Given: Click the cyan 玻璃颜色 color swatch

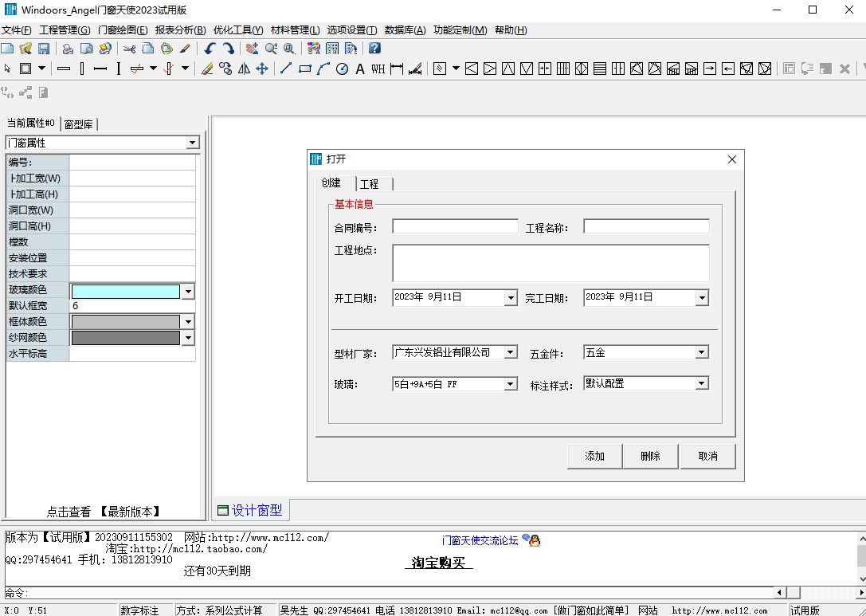Looking at the screenshot, I should coord(126,292).
